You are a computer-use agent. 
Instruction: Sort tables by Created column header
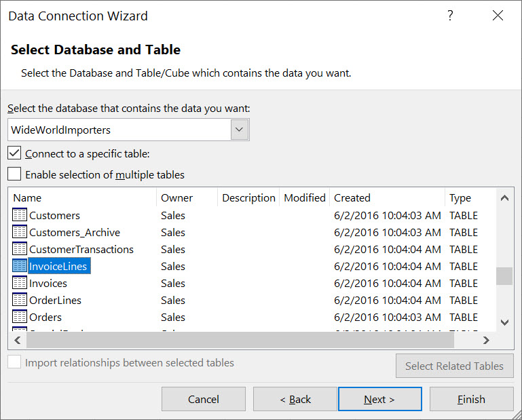(387, 198)
